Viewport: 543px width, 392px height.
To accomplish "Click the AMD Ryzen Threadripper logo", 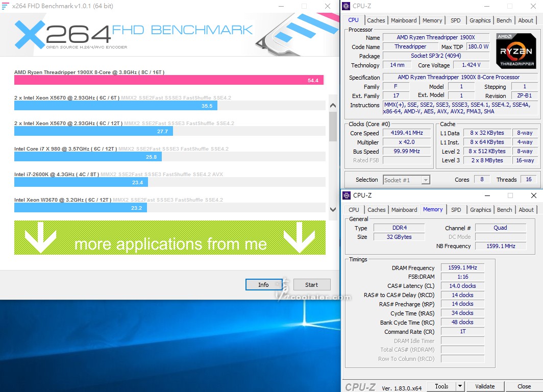I will pos(516,51).
